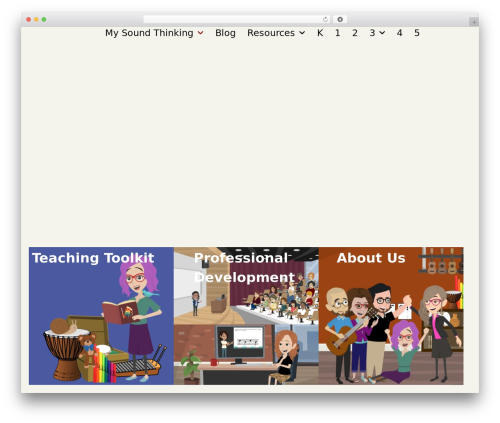Click the About Us heading
Viewport: 500px width, 423px height.
[x=371, y=258]
